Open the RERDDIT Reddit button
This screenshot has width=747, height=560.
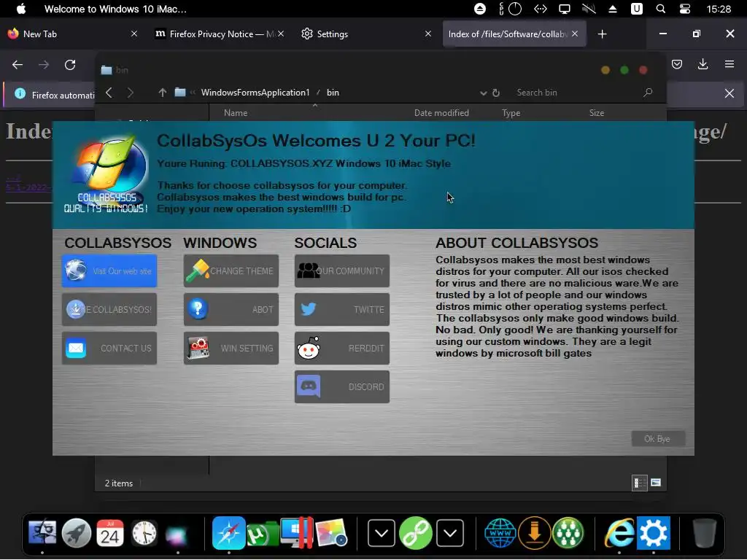pos(342,348)
